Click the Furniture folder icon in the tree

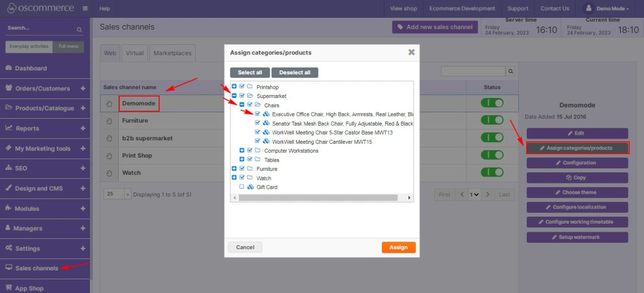pyautogui.click(x=250, y=168)
